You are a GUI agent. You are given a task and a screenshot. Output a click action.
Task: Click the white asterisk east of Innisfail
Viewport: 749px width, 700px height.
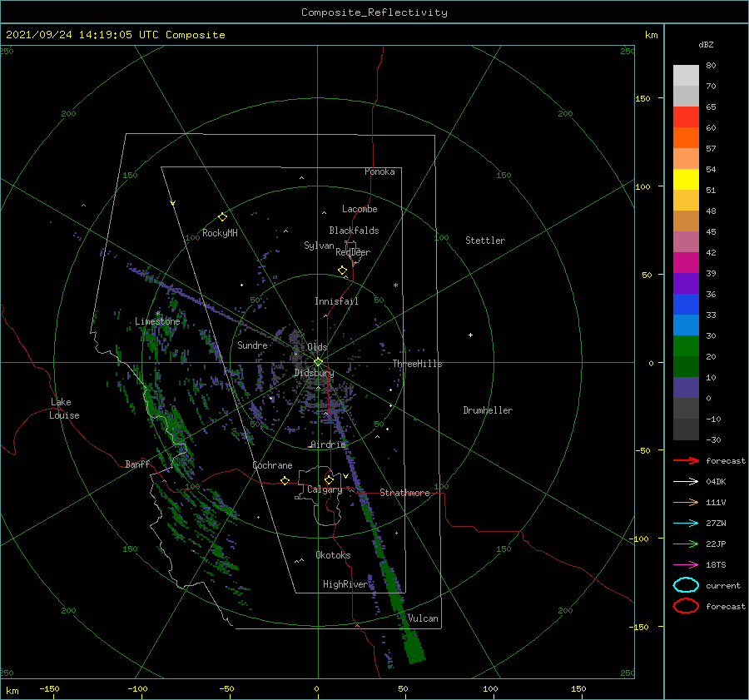(x=395, y=285)
